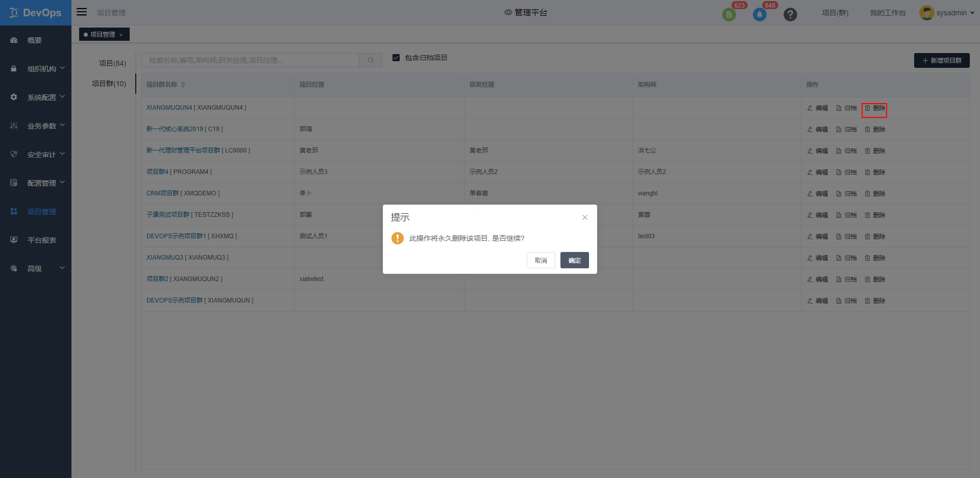Confirm deletion with 确定 button
The image size is (980, 478).
point(575,260)
